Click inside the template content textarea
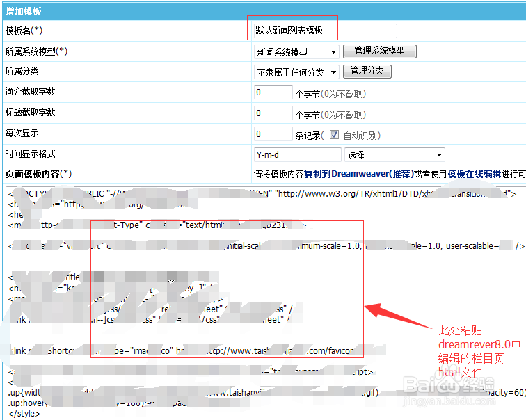The width and height of the screenshot is (526, 420). point(265,303)
